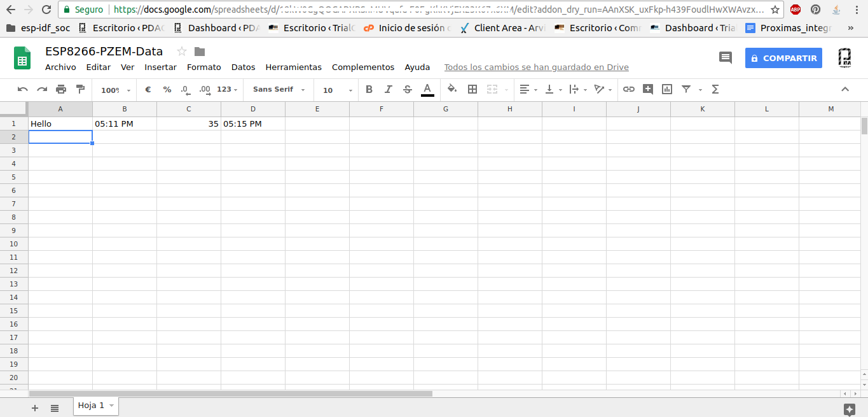
Task: Expand filter views dropdown arrow
Action: [700, 90]
